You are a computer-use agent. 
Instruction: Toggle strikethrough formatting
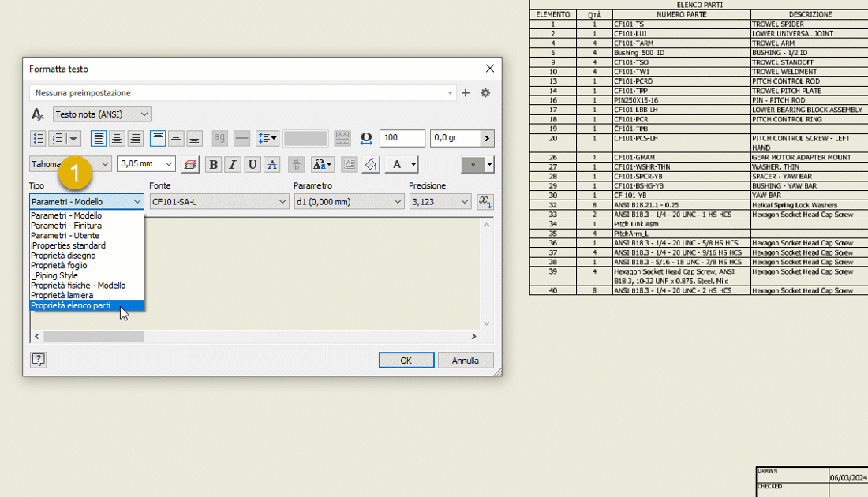pos(271,164)
